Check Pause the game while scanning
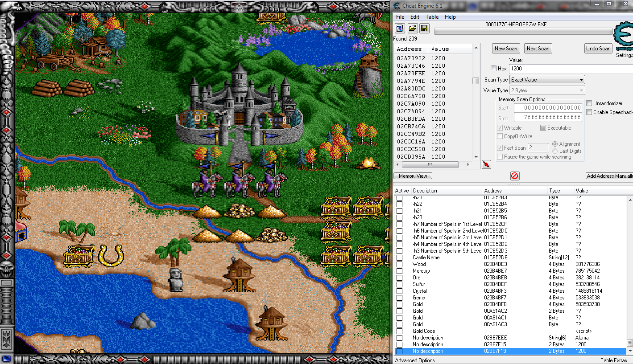The height and width of the screenshot is (364, 633). [500, 157]
